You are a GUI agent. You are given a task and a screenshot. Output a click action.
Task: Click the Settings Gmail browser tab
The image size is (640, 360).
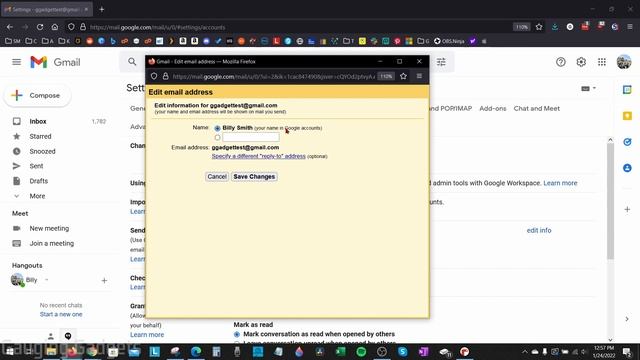click(47, 9)
